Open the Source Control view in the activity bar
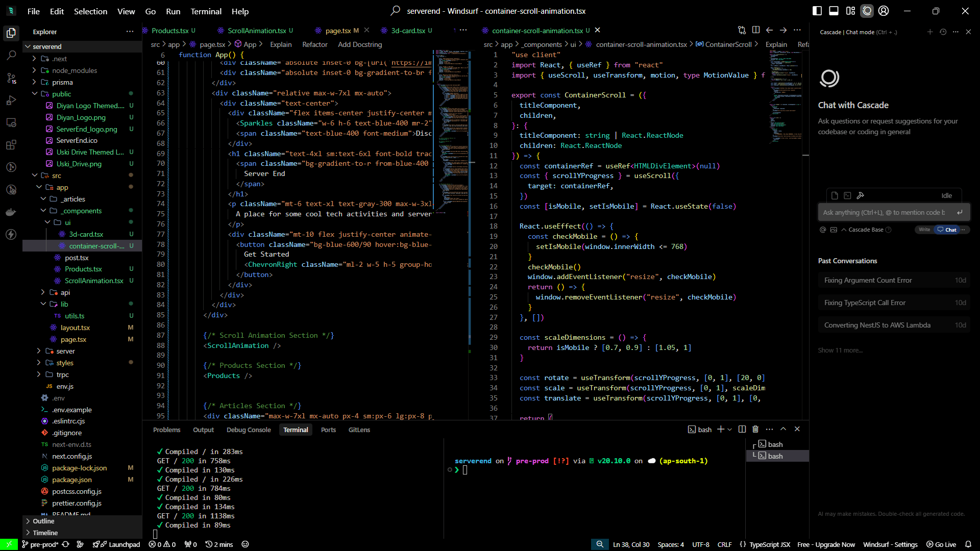This screenshot has width=980, height=551. (11, 78)
